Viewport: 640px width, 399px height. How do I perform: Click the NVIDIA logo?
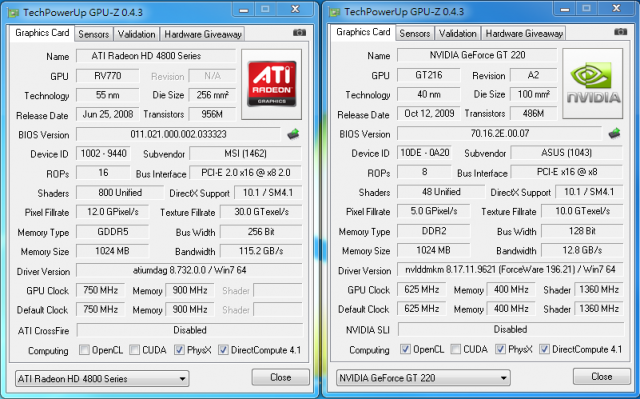(593, 83)
